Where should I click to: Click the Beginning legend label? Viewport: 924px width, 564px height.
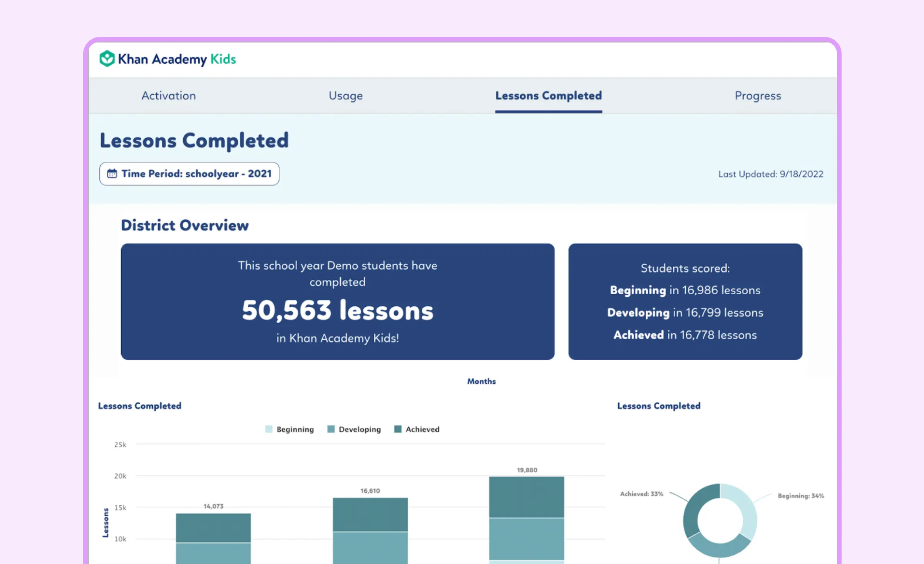[x=295, y=430]
